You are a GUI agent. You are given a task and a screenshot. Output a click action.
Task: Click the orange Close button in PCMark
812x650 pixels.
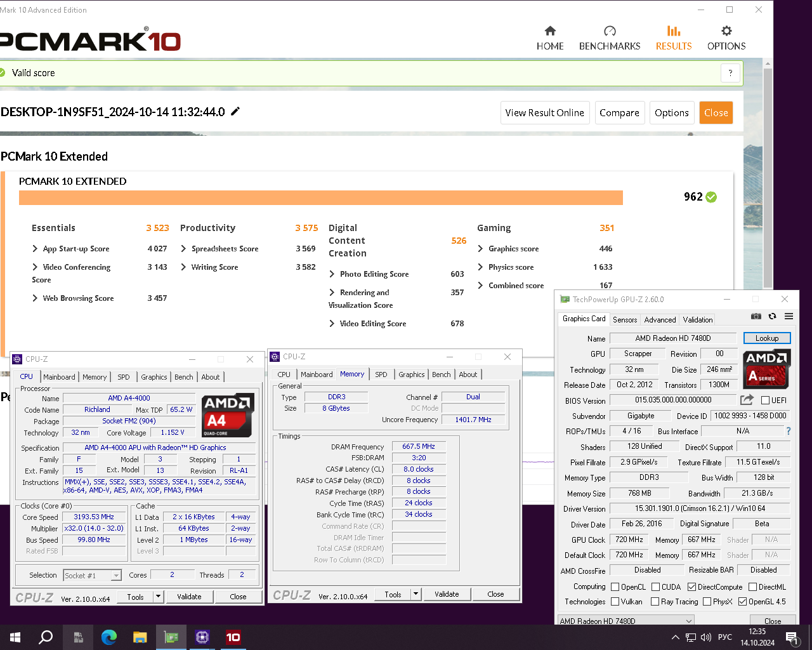(716, 113)
